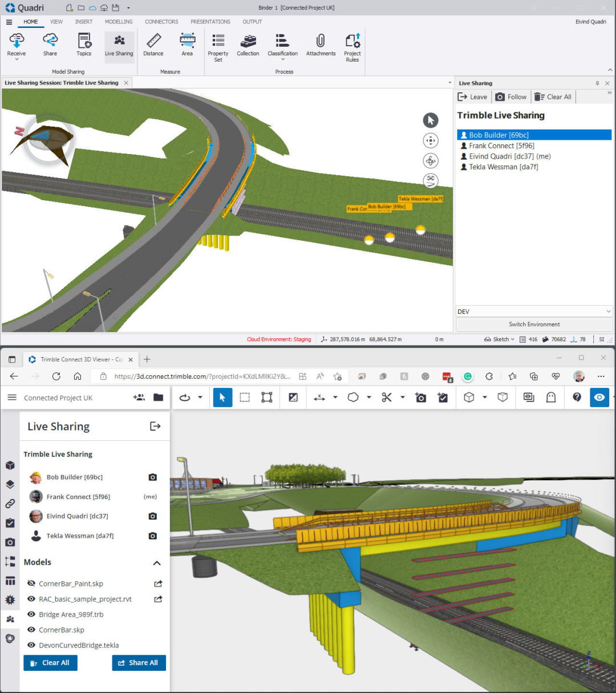Expand the scissors clip tool dropdown arrow
The height and width of the screenshot is (693, 616).
tap(403, 398)
